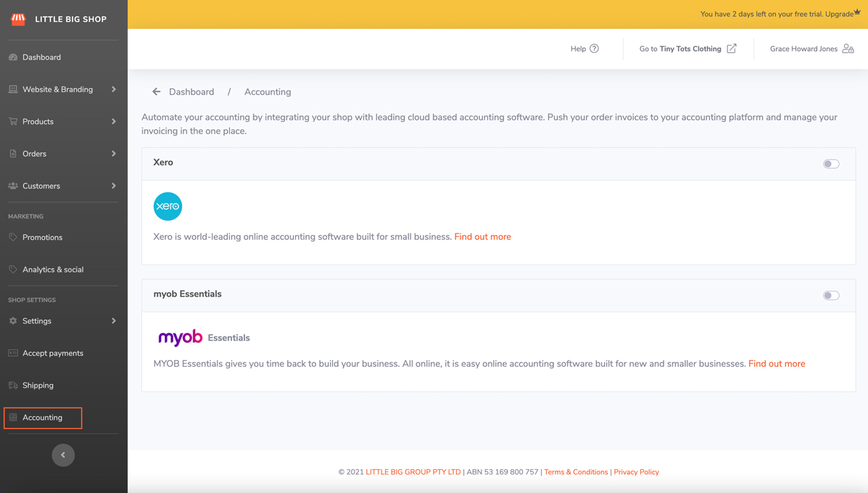
Task: Enable the myob Essentials integration toggle
Action: point(831,296)
